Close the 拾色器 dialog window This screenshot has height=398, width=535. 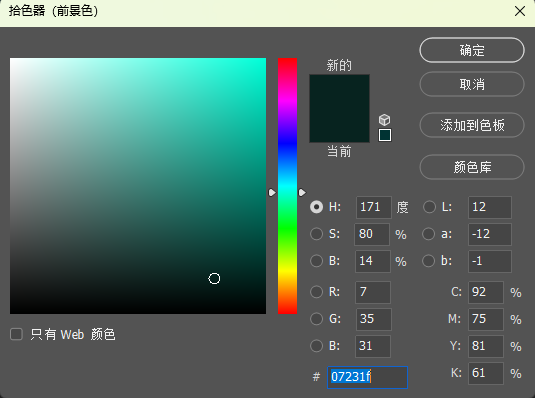tap(520, 11)
